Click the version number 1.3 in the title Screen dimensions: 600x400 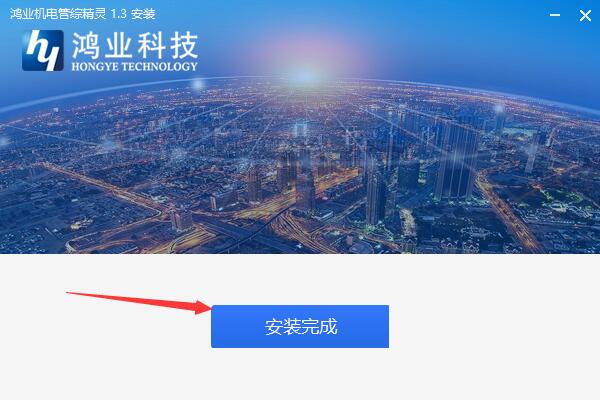click(118, 14)
